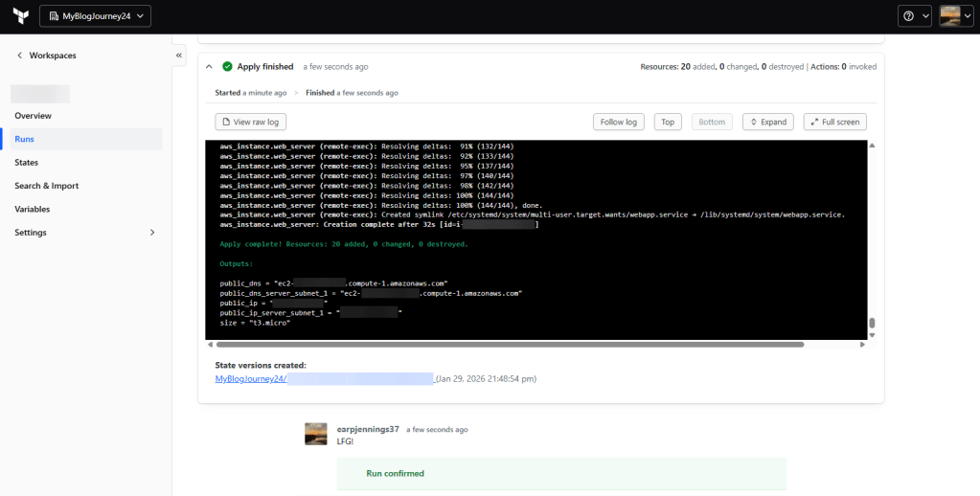Open the log in Full screen
980x496 pixels.
click(835, 122)
